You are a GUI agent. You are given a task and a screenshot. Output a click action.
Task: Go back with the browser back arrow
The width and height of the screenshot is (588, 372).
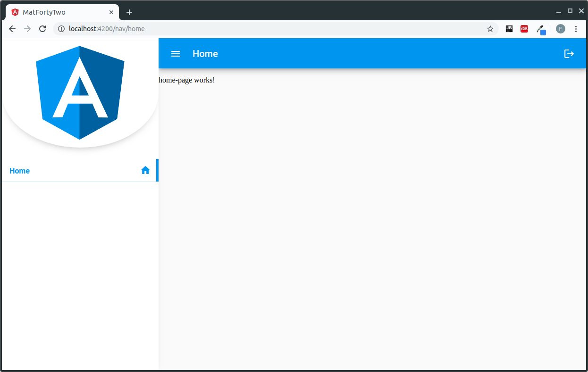tap(12, 29)
